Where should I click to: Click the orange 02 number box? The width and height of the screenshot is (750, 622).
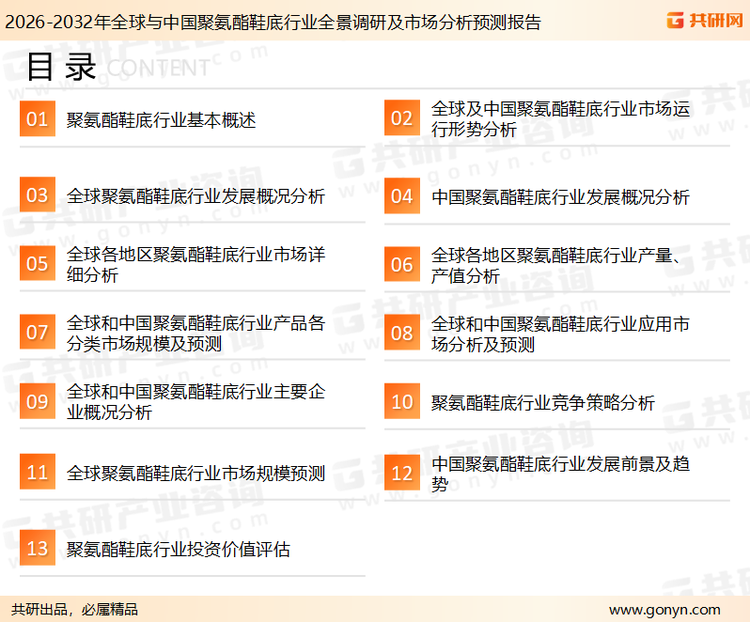402,118
